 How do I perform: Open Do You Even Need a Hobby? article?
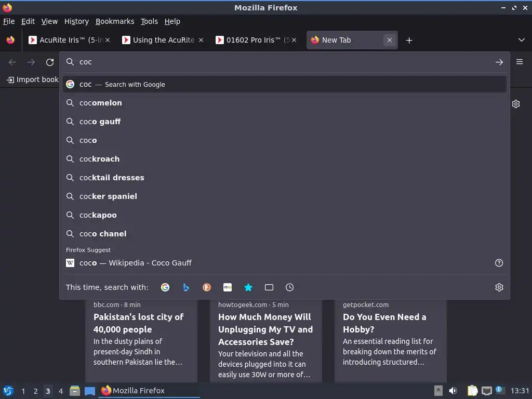tap(384, 323)
